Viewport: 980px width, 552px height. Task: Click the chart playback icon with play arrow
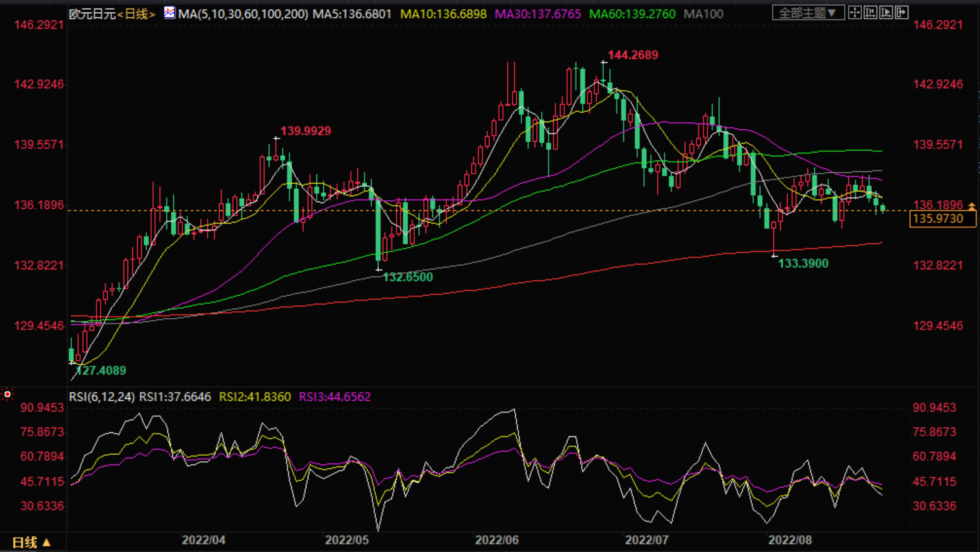[x=886, y=12]
